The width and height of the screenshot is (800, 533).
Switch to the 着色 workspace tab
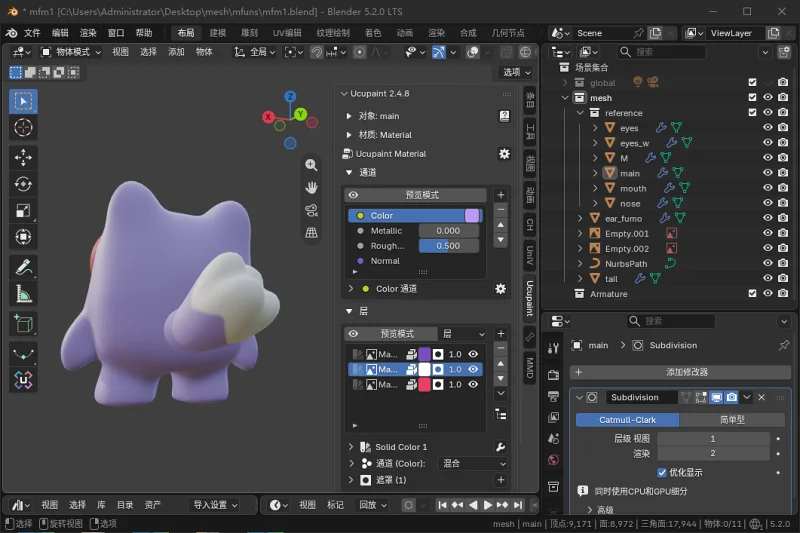373,33
